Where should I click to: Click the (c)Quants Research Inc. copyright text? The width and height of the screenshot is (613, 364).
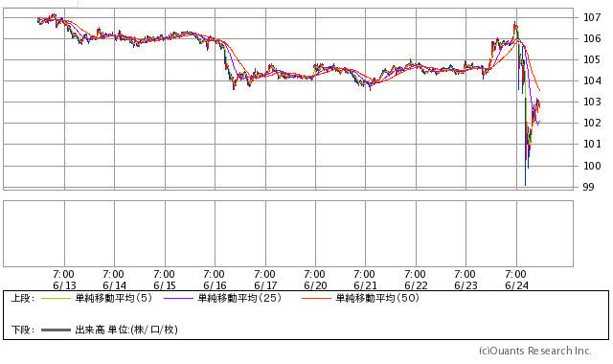[x=535, y=351]
